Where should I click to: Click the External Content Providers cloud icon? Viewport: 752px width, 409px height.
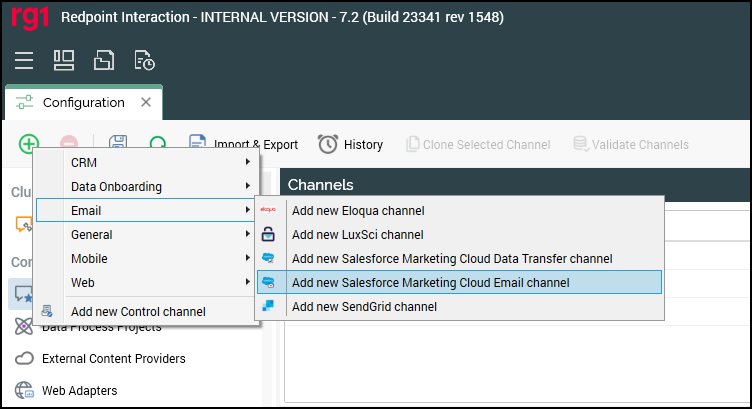coord(24,359)
